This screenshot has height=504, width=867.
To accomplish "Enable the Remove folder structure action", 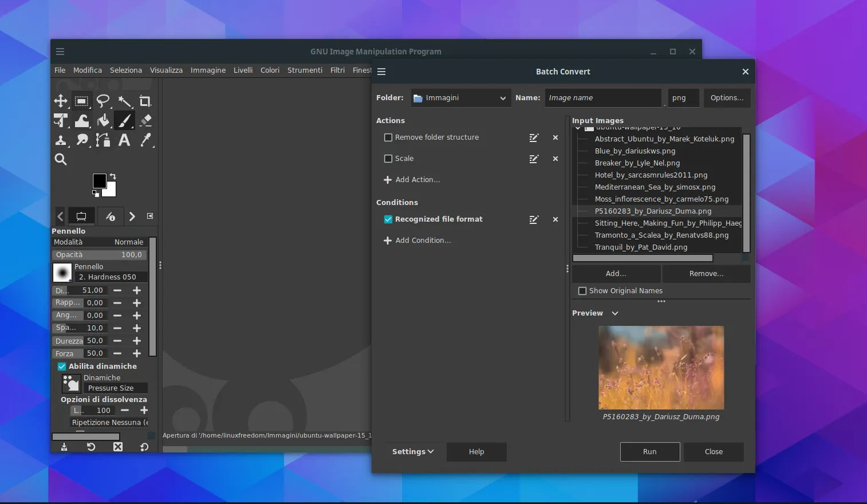I will (388, 137).
